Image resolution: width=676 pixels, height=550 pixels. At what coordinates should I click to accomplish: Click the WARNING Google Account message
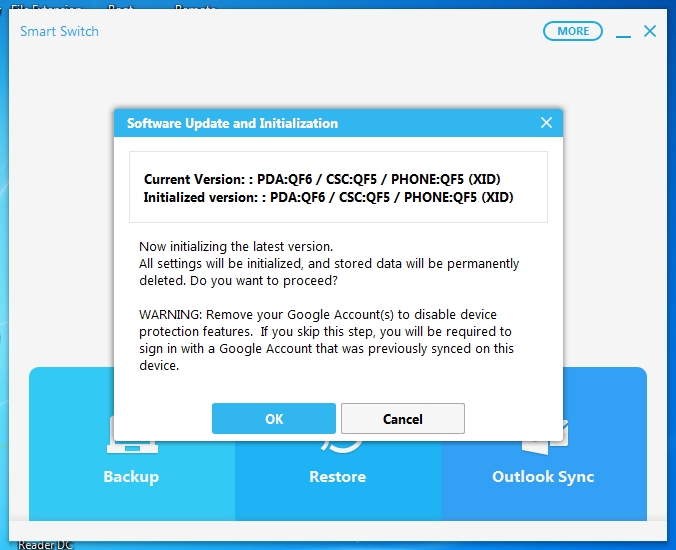[x=326, y=340]
